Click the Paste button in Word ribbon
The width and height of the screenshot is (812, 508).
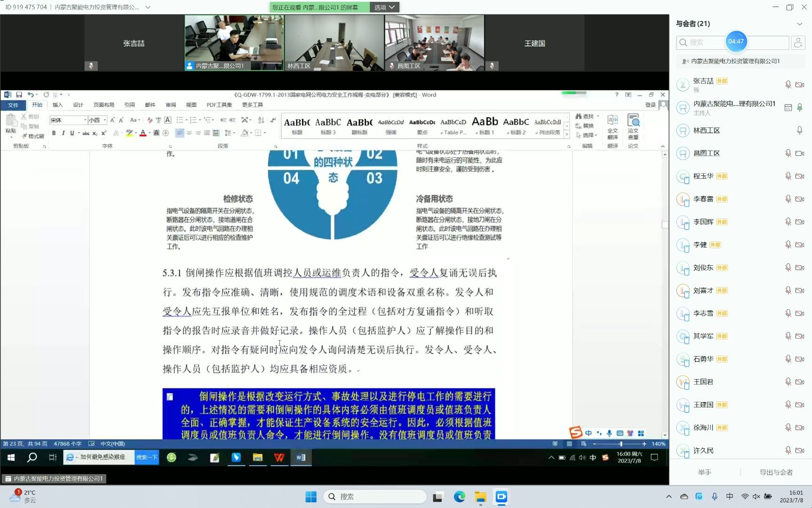[11, 125]
